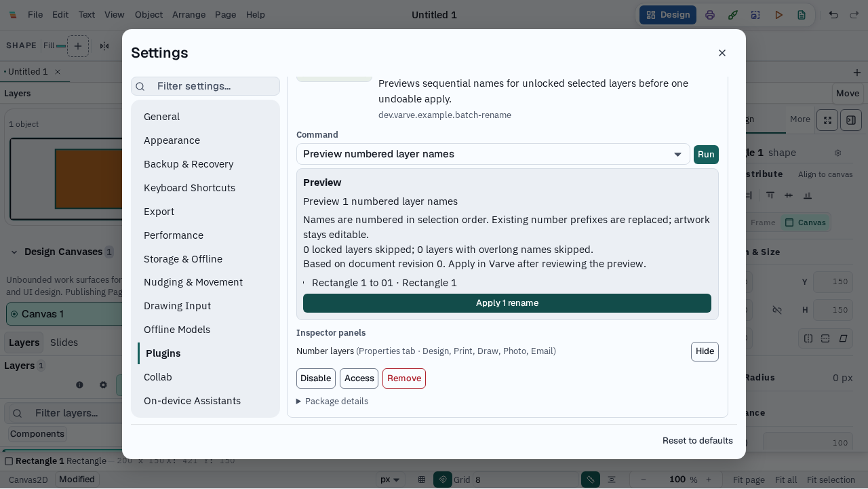This screenshot has height=489, width=868.
Task: Open the Photo mode icon in top toolbar
Action: pyautogui.click(x=755, y=15)
